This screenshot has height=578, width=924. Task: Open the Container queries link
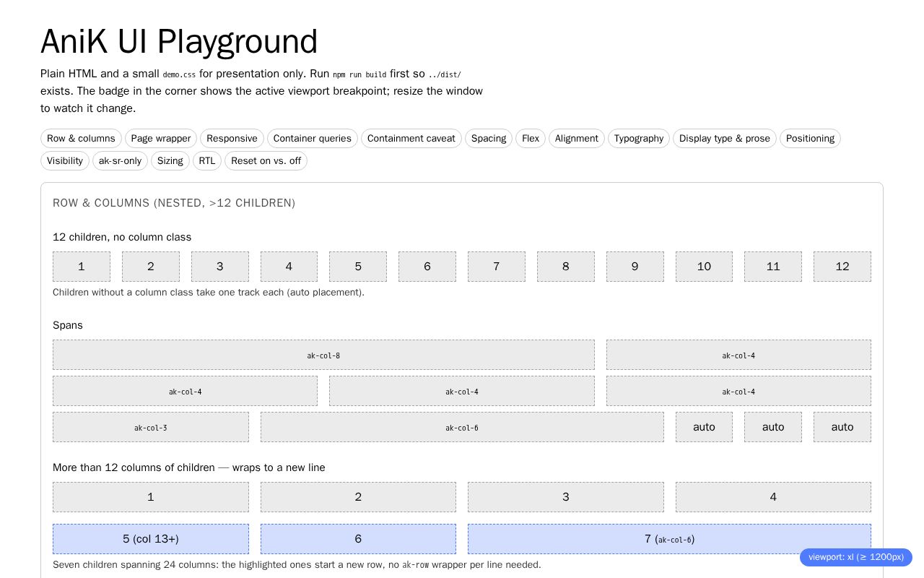point(313,139)
